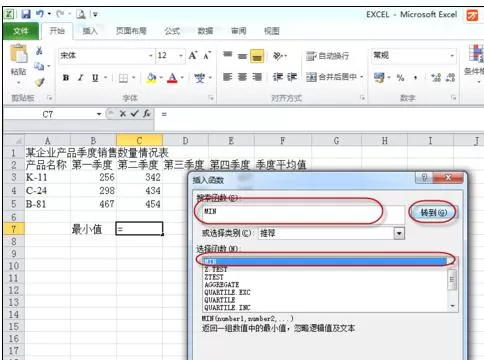The height and width of the screenshot is (360, 484).
Task: Switch to the 数据 Data tab
Action: coord(205,31)
